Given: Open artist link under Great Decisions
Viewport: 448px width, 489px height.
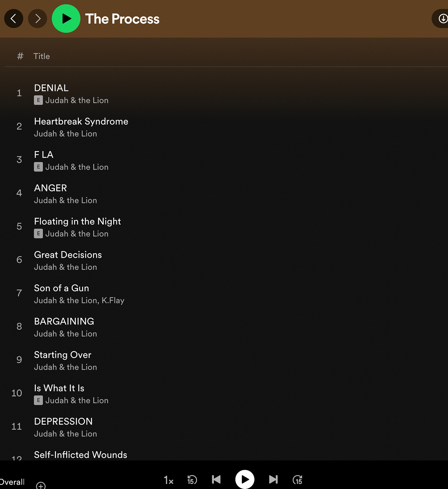Looking at the screenshot, I should 66,267.
